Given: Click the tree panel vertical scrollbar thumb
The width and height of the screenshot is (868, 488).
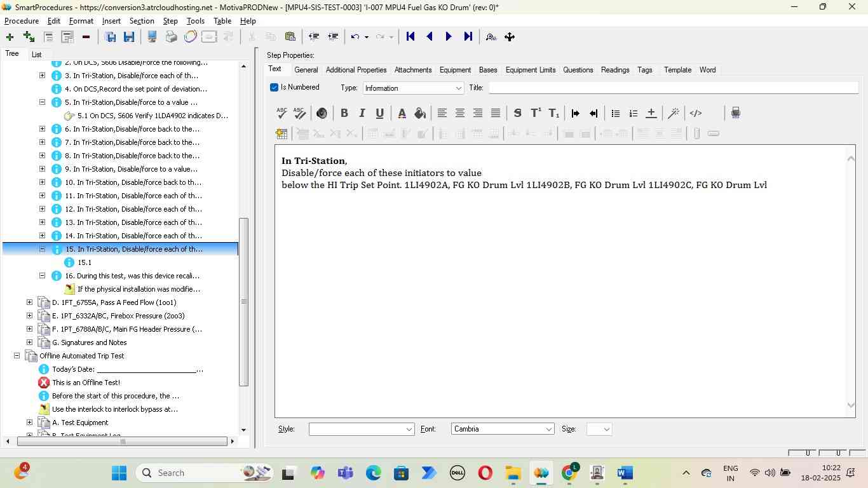Looking at the screenshot, I should 243,302.
